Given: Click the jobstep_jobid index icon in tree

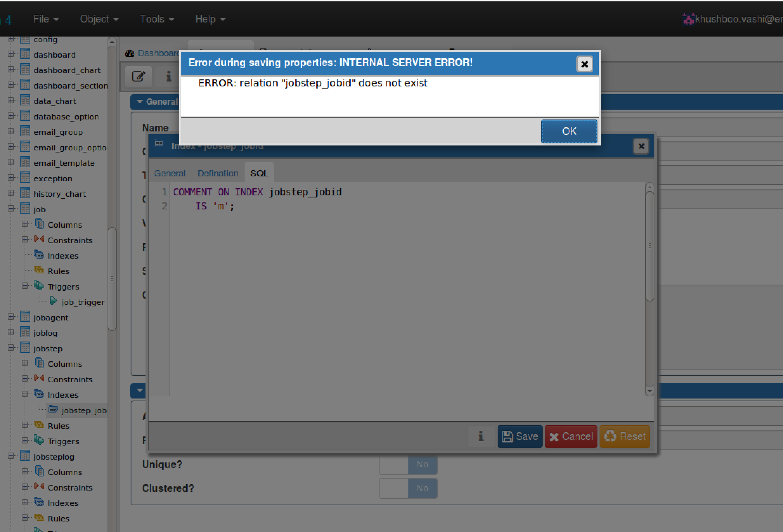Looking at the screenshot, I should tap(53, 409).
